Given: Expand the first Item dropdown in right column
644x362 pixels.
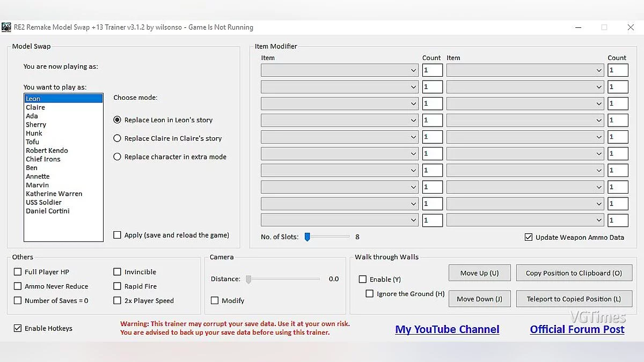Looking at the screenshot, I should tap(525, 70).
